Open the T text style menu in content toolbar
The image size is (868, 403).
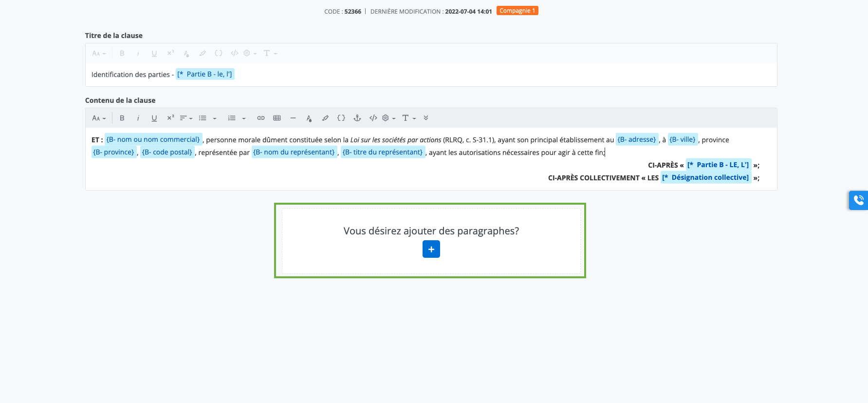(408, 118)
